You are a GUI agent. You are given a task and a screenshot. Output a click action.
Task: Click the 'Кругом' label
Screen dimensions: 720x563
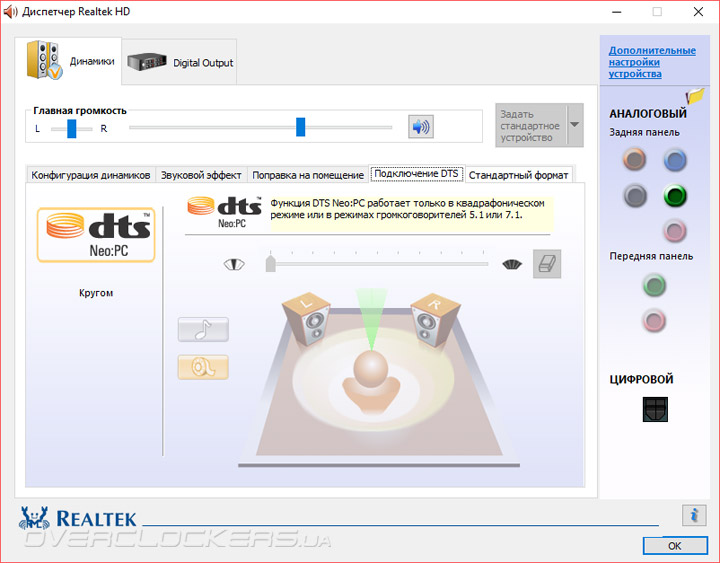[x=96, y=293]
